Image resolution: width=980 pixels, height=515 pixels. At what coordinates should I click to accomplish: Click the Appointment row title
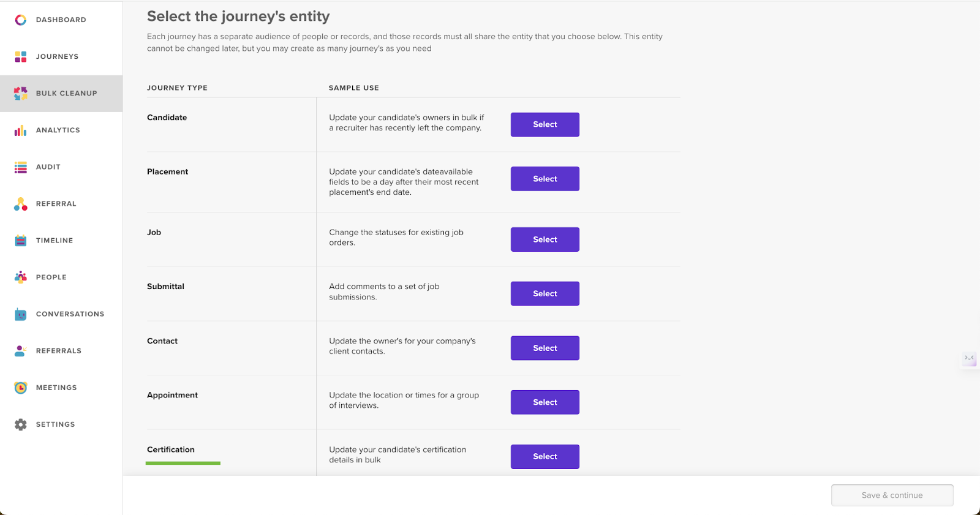(x=173, y=396)
